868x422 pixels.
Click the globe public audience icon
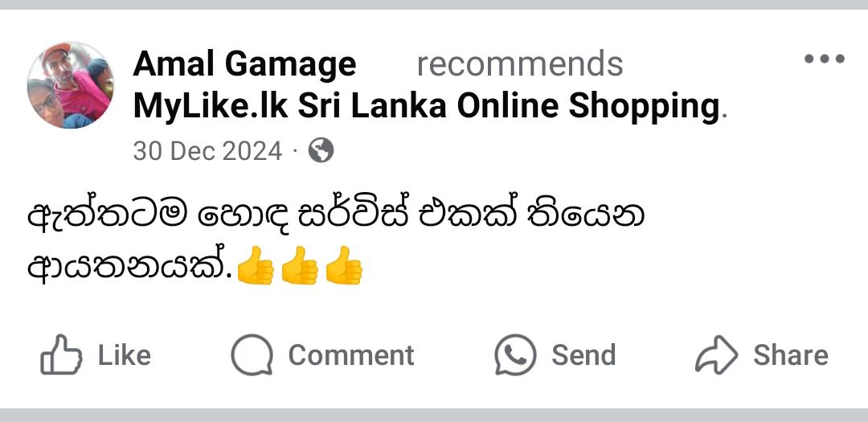point(321,150)
